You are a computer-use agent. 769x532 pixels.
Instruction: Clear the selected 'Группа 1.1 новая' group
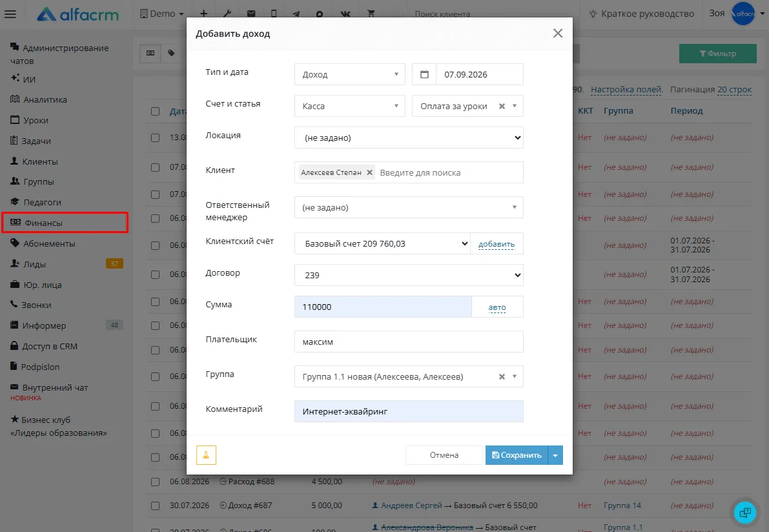coord(502,376)
